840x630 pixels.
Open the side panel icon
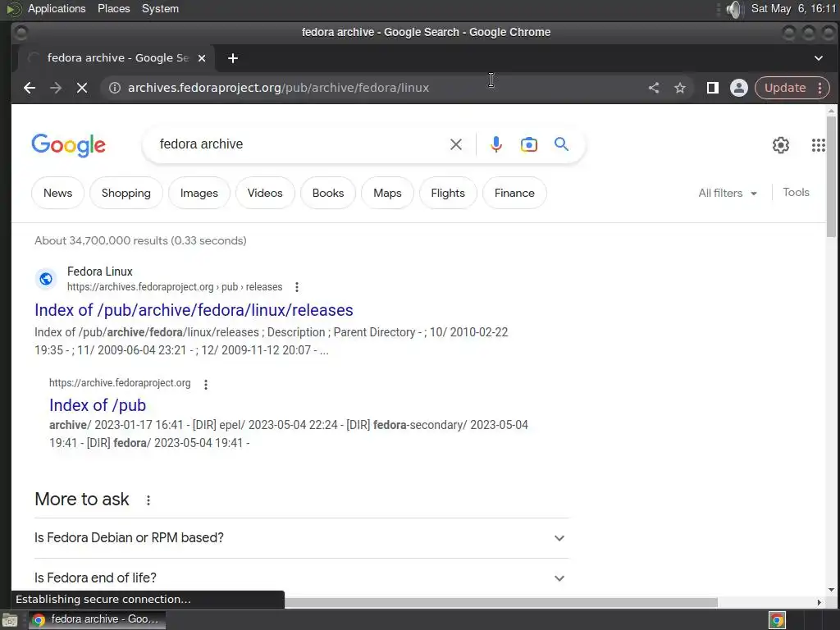tap(713, 88)
